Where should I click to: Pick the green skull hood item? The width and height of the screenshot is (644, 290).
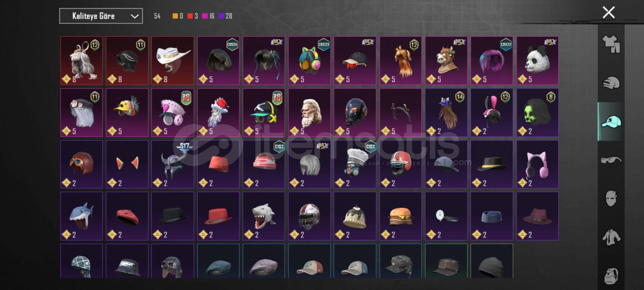537,113
